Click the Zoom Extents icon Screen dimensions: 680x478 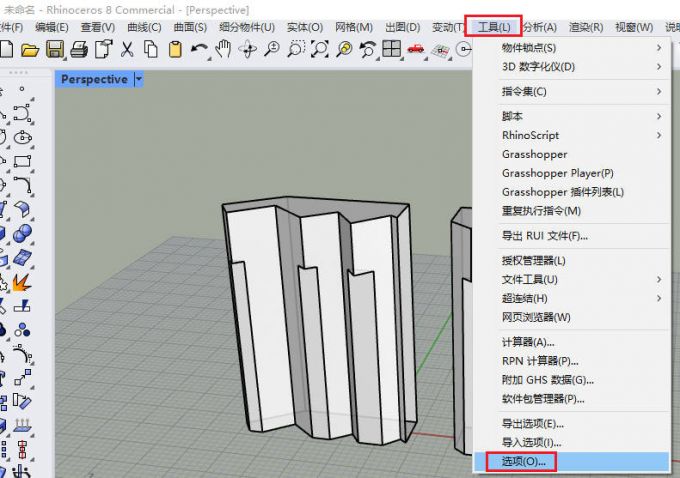pyautogui.click(x=320, y=49)
